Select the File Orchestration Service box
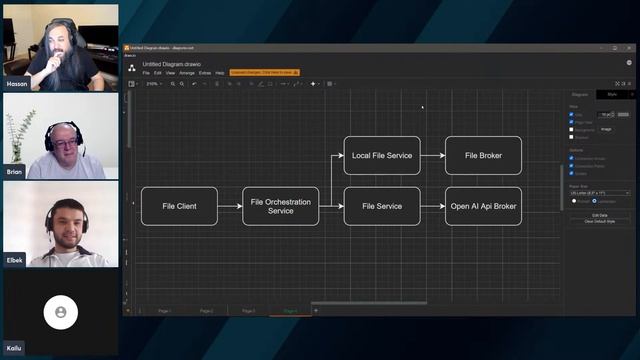Image resolution: width=640 pixels, height=360 pixels. tap(280, 206)
